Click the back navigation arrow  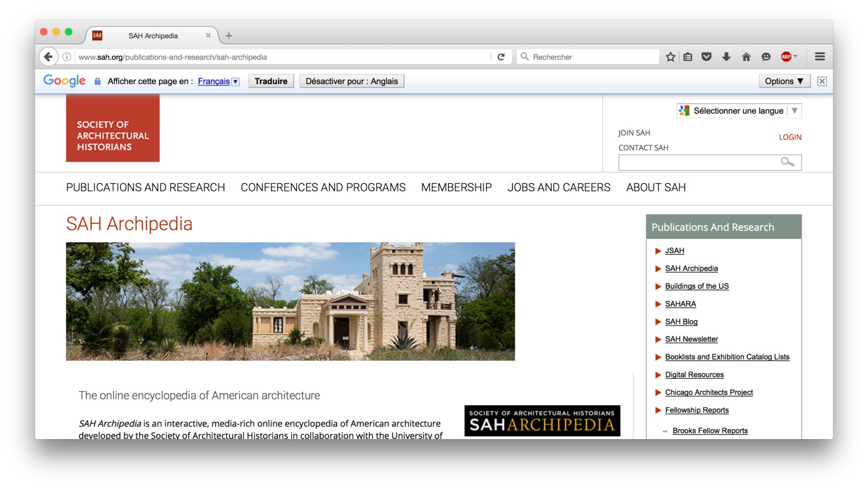[x=48, y=56]
